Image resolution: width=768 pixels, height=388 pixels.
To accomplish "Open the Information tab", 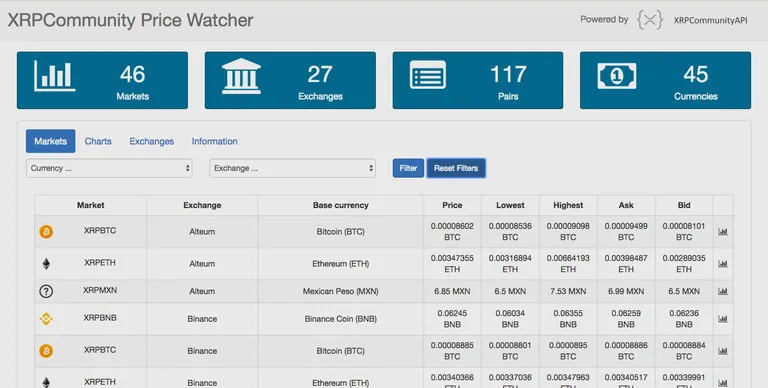I will click(215, 141).
